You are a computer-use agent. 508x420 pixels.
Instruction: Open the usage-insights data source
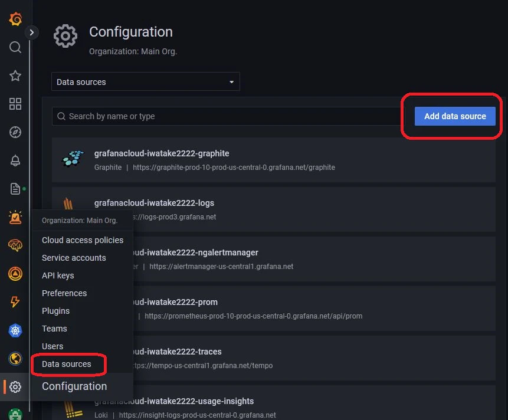click(273, 402)
